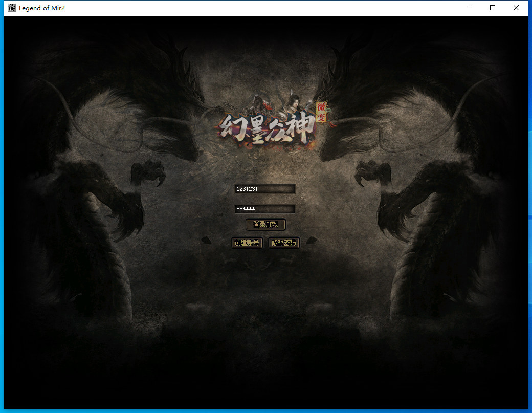Image resolution: width=532 pixels, height=413 pixels.
Task: Click the account field containing 1231231
Action: 265,189
